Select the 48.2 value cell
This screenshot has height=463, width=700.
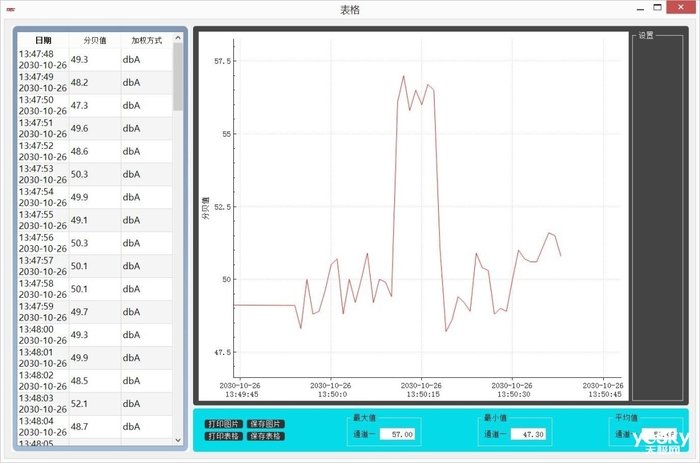(x=95, y=83)
